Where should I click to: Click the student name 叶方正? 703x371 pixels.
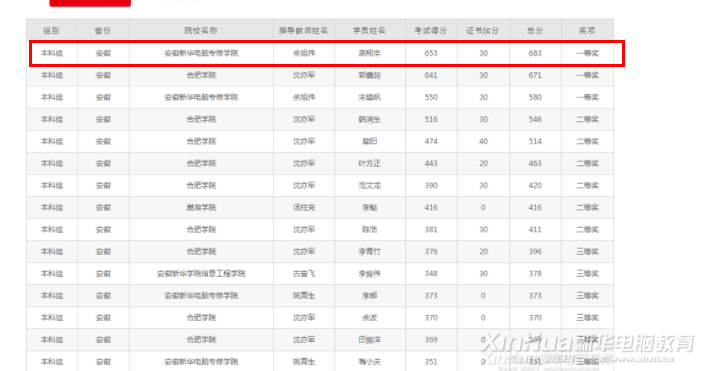[369, 163]
